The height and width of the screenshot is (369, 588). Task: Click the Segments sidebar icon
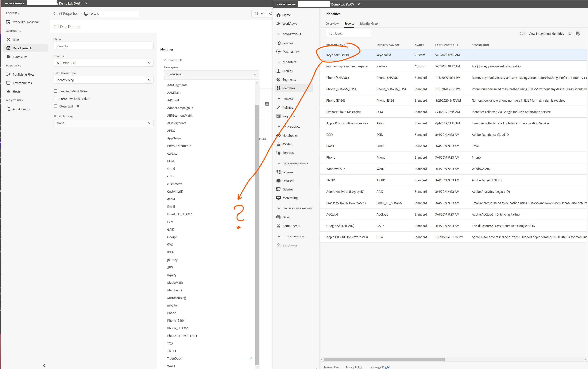(278, 80)
